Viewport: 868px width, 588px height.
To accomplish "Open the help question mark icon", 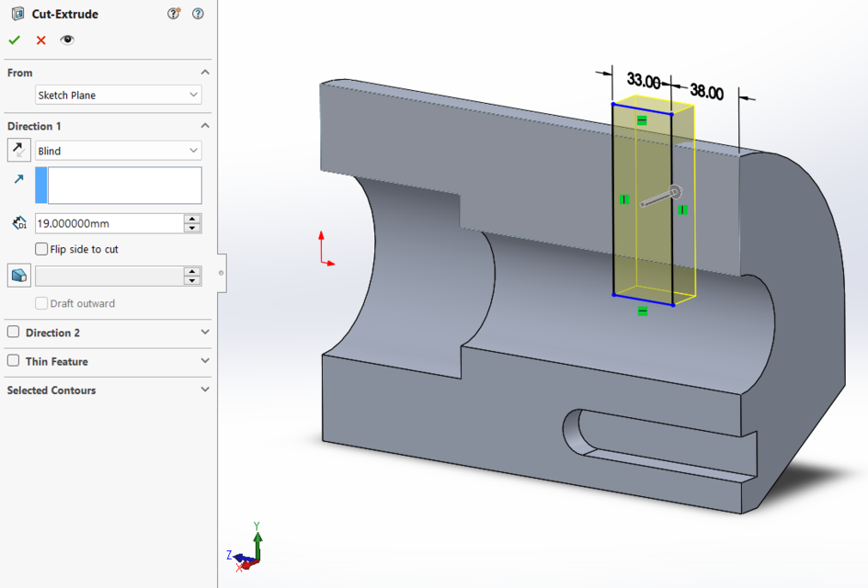I will click(198, 14).
